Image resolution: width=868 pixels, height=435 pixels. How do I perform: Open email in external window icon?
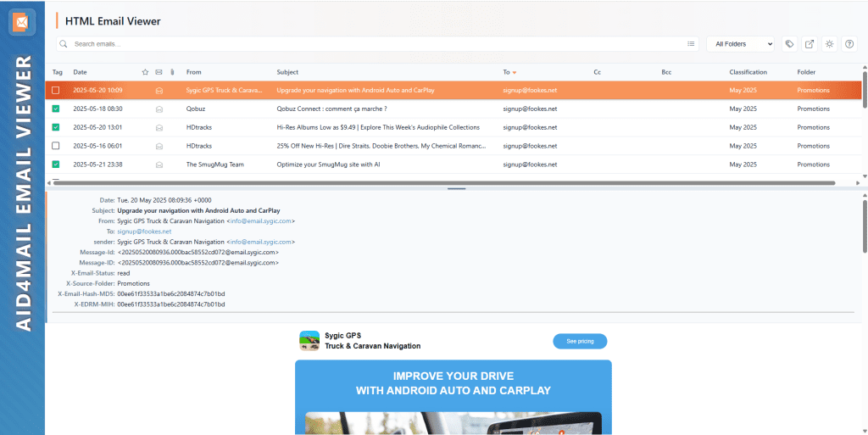810,44
